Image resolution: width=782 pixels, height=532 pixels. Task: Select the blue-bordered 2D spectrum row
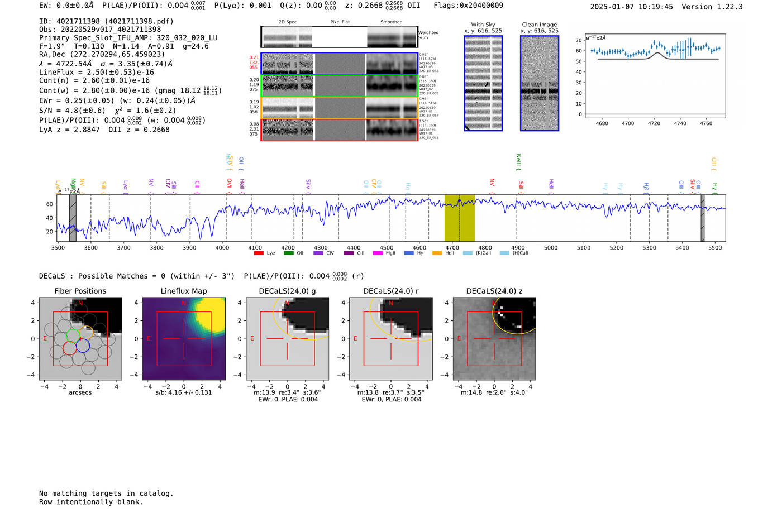[x=339, y=64]
